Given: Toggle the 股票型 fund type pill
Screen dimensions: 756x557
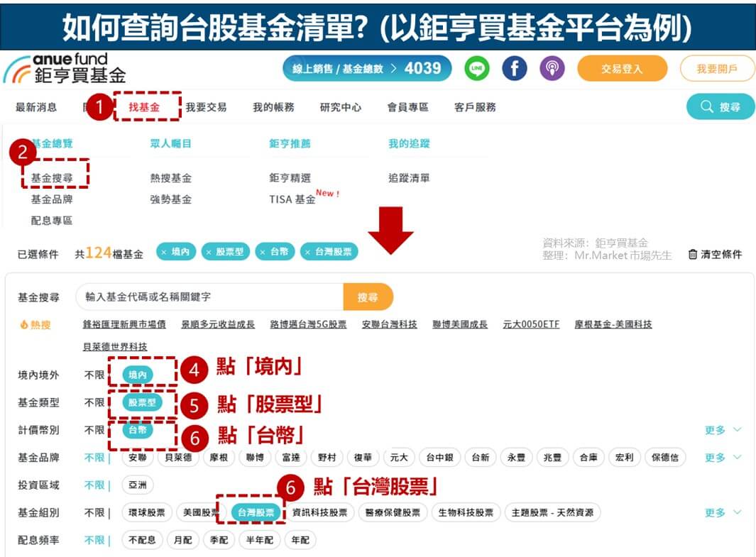Looking at the screenshot, I should 142,402.
